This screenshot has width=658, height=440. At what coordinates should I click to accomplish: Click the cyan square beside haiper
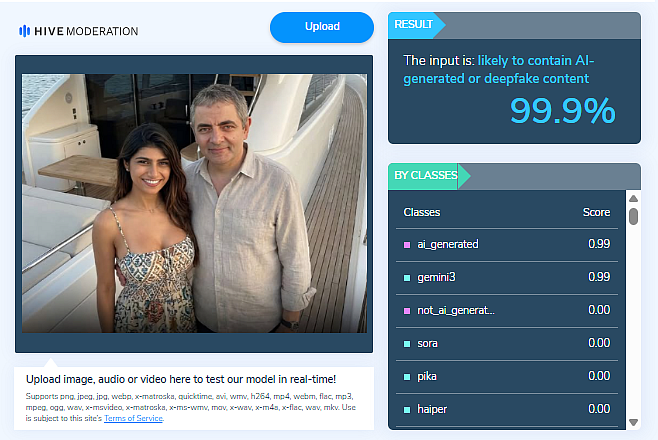(407, 409)
